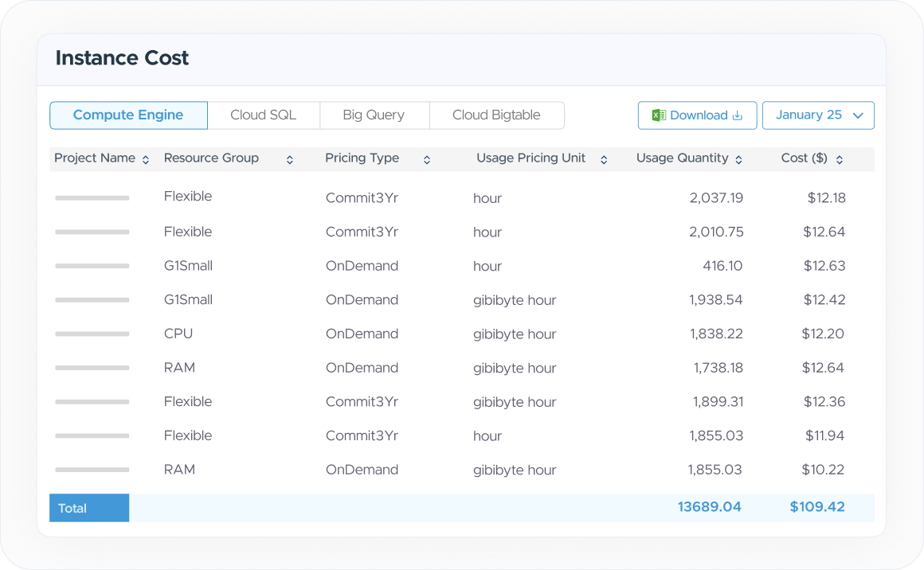Viewport: 924px width, 570px height.
Task: Select the $11.94 cost cell
Action: [x=825, y=435]
